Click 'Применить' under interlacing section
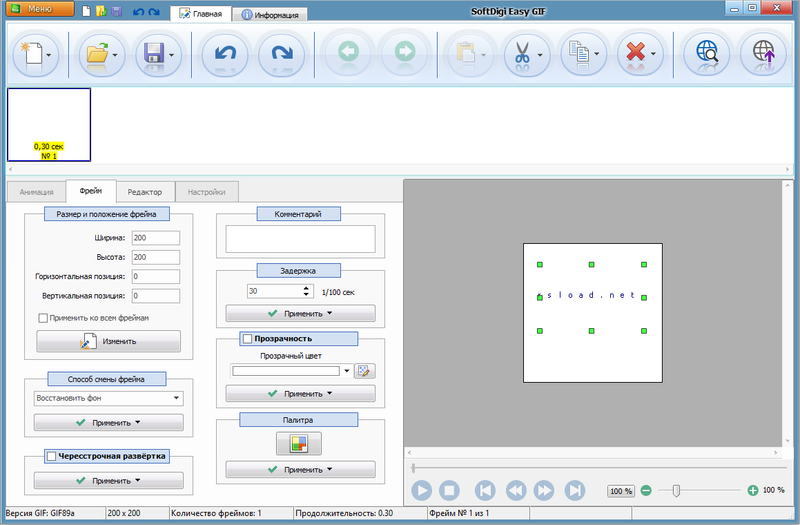The width and height of the screenshot is (800, 525). point(108,481)
